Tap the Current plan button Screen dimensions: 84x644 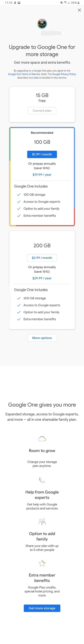click(x=42, y=111)
